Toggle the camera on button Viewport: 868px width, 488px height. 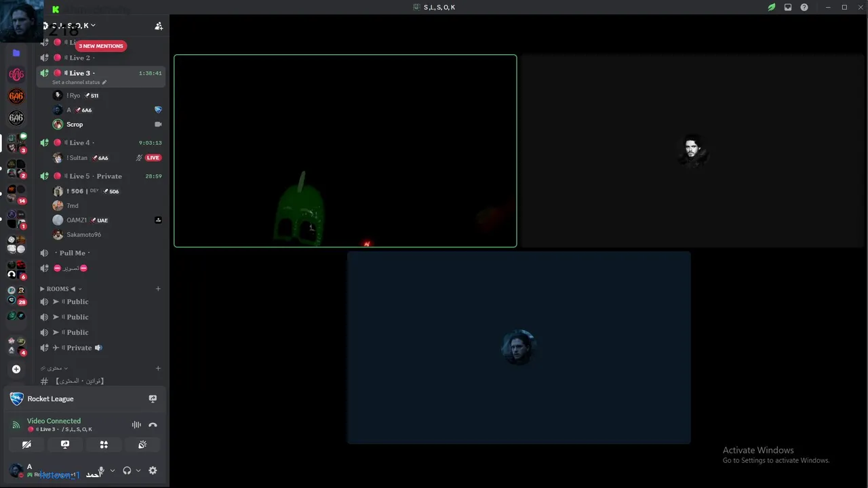click(x=26, y=445)
